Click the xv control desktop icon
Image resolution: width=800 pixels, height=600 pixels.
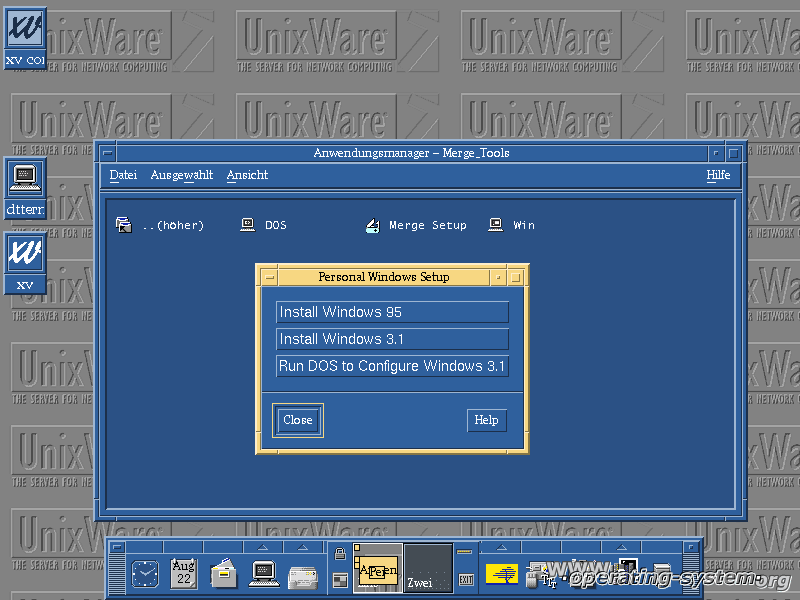(25, 38)
